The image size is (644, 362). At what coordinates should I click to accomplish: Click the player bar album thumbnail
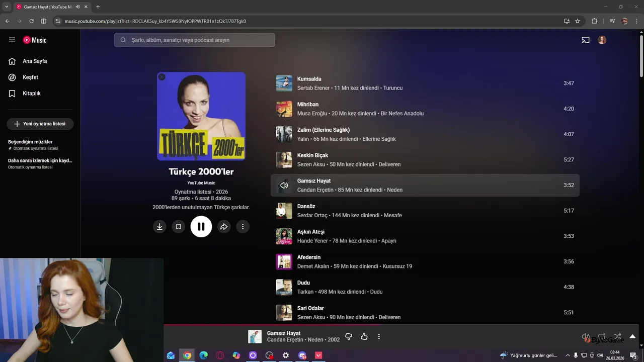(x=255, y=336)
